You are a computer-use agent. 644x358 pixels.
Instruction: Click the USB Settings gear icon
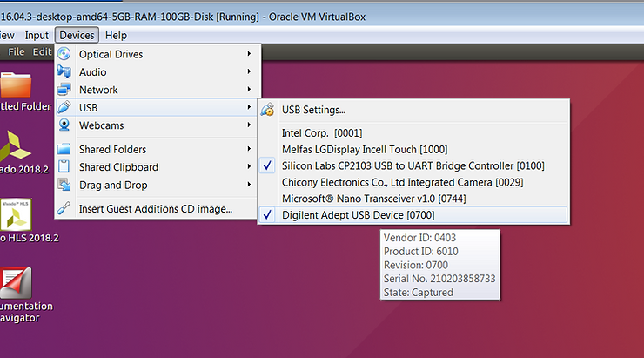(x=267, y=110)
